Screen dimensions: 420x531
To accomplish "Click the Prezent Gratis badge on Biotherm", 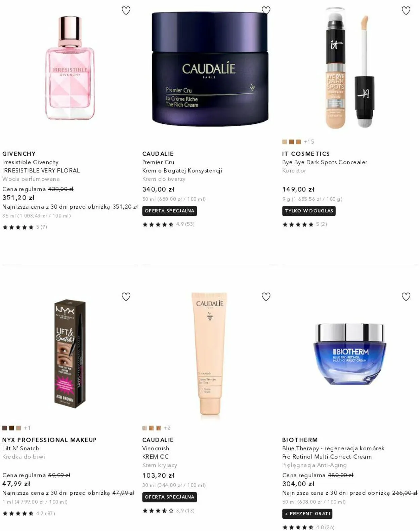I will click(x=307, y=514).
